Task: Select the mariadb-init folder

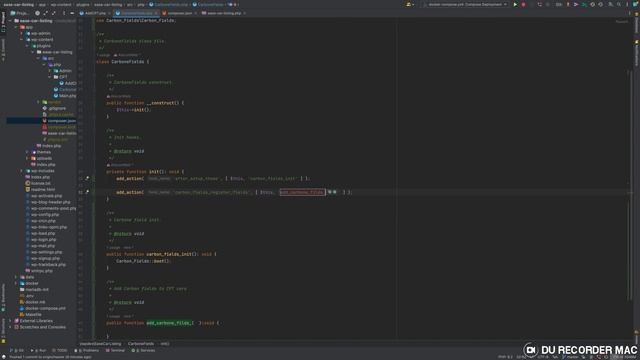Action: (x=34, y=289)
